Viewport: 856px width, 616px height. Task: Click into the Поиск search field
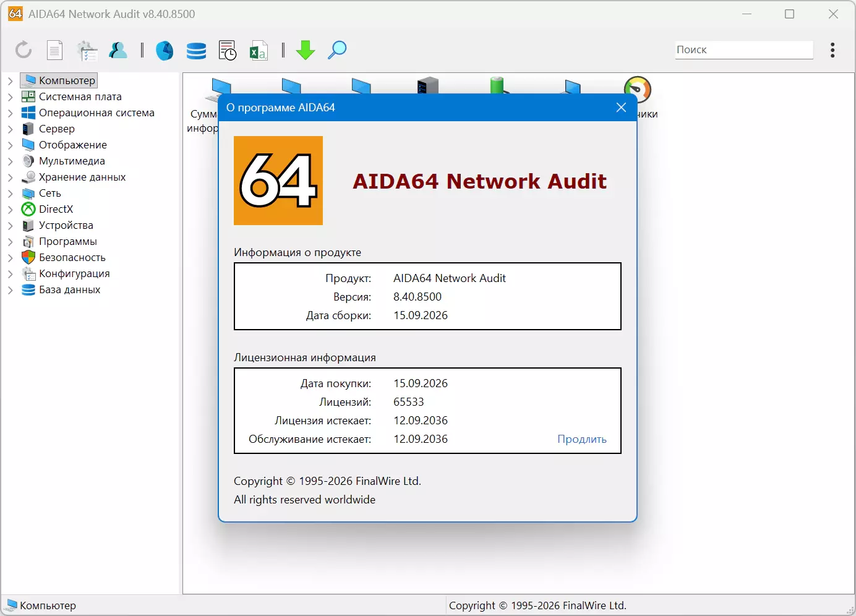point(744,49)
